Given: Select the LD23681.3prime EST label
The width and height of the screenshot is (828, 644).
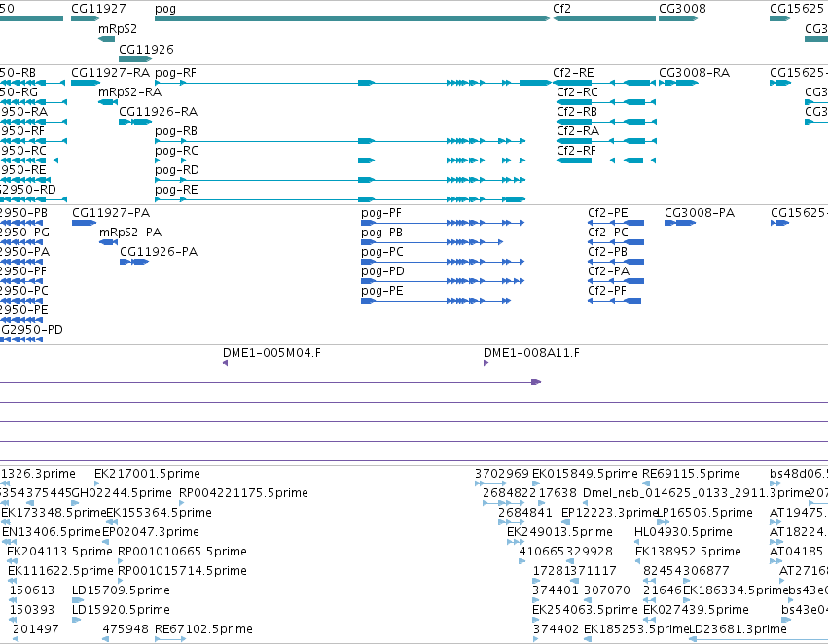Looking at the screenshot, I should coord(738,629).
